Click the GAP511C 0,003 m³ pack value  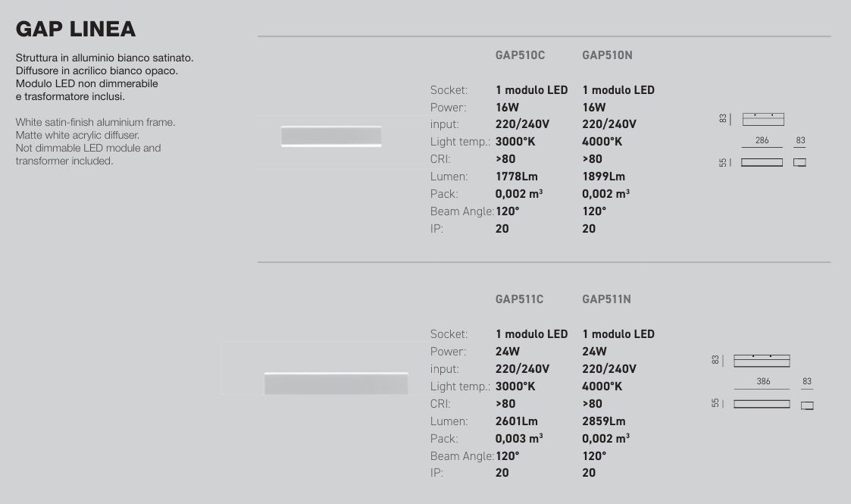pyautogui.click(x=519, y=439)
